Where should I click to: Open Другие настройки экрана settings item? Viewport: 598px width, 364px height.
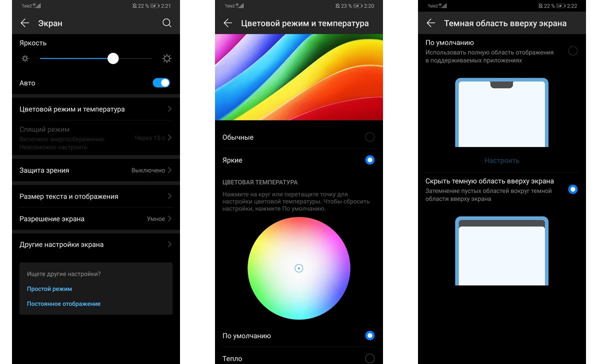coord(95,244)
